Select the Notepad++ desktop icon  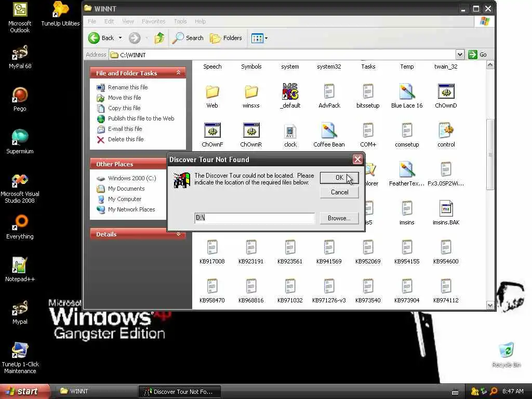click(20, 270)
